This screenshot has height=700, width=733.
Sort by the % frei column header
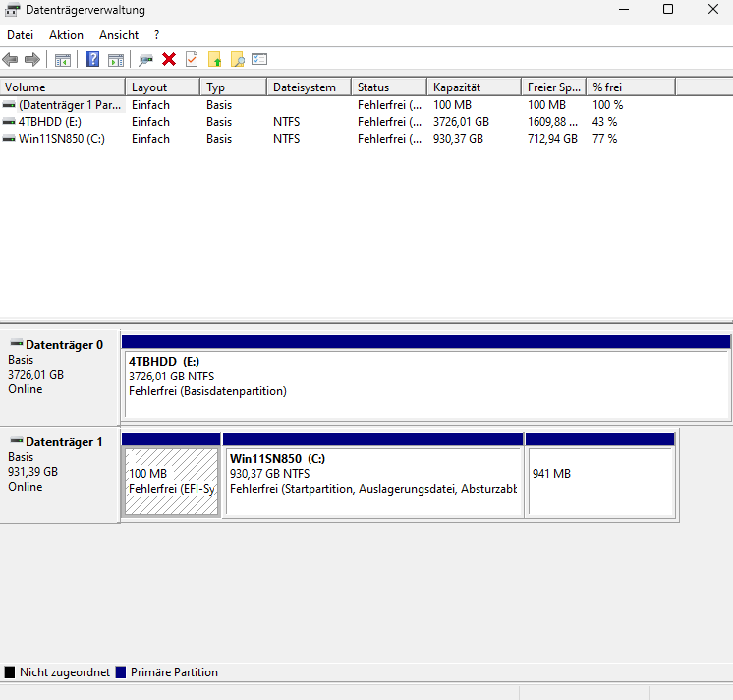pyautogui.click(x=631, y=87)
